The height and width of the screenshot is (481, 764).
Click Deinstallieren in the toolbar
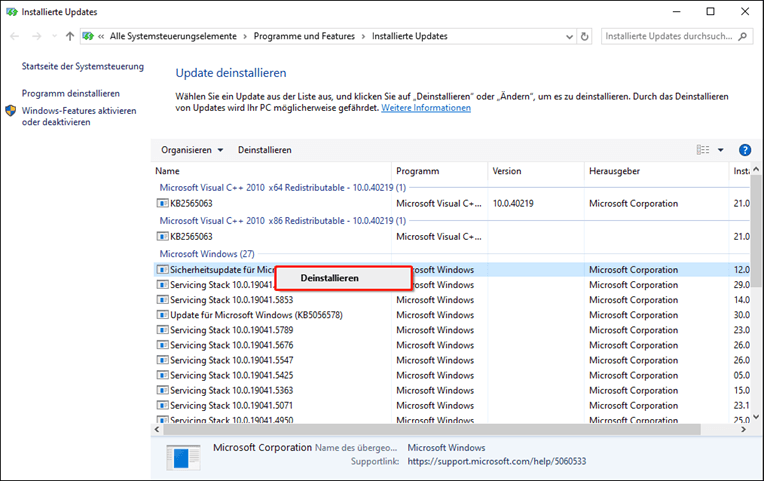265,150
